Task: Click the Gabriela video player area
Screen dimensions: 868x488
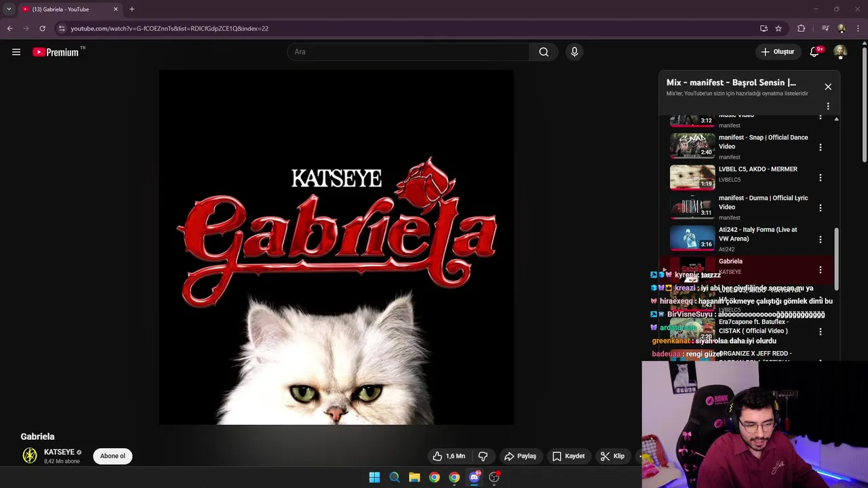Action: click(x=336, y=247)
